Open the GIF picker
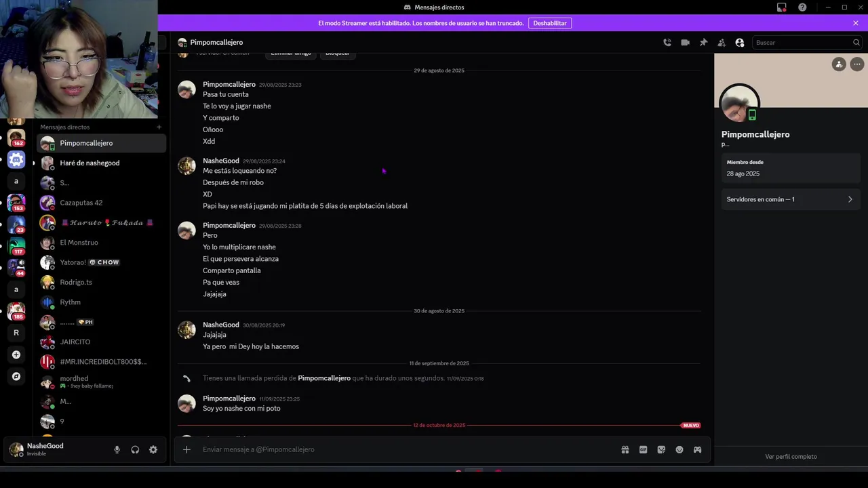Screen dimensions: 868x488 (x=644, y=449)
